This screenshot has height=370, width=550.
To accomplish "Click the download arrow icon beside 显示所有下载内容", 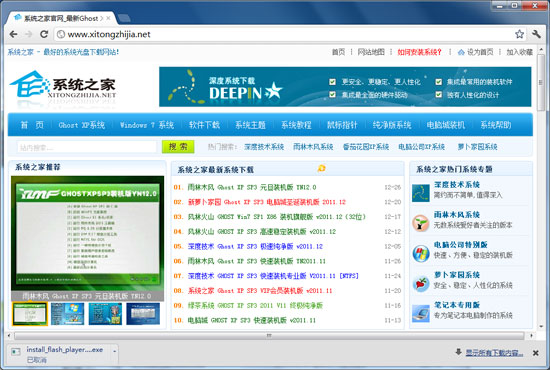I will pos(458,352).
